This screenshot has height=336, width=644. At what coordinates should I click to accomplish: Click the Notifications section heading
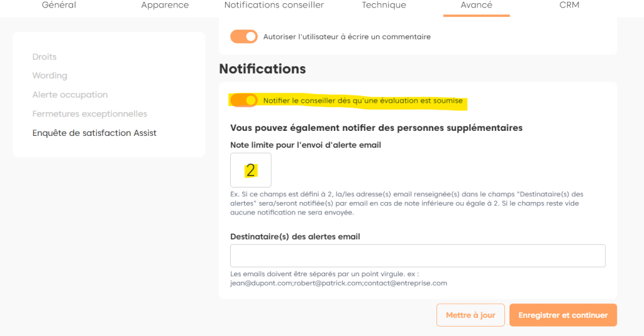262,69
